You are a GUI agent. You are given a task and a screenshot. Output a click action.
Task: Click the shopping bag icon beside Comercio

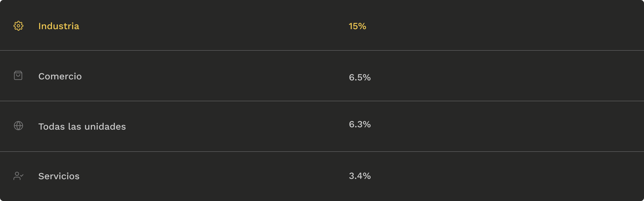(x=18, y=75)
